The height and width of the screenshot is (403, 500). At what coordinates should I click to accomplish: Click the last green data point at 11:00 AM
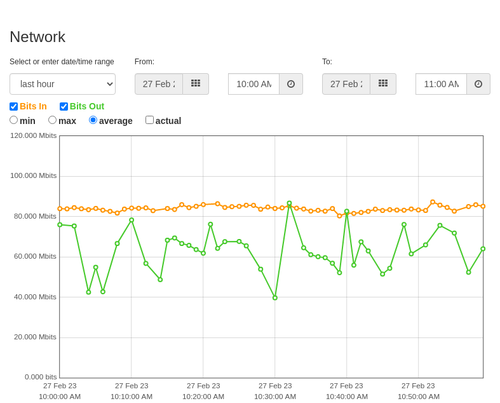point(483,249)
